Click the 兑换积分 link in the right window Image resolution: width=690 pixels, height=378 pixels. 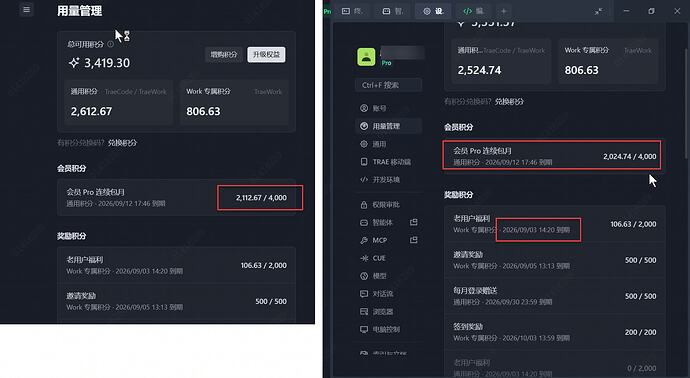[509, 101]
